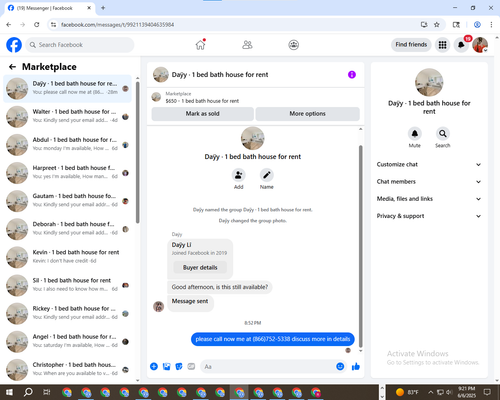Image resolution: width=500 pixels, height=400 pixels.
Task: Click the Add people icon
Action: coord(238,175)
